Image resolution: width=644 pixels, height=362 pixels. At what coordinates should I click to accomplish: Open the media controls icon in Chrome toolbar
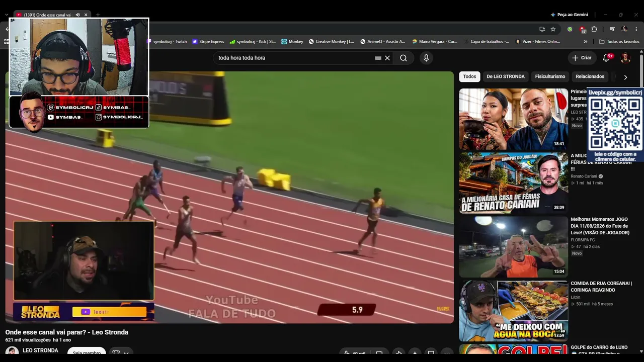click(612, 29)
